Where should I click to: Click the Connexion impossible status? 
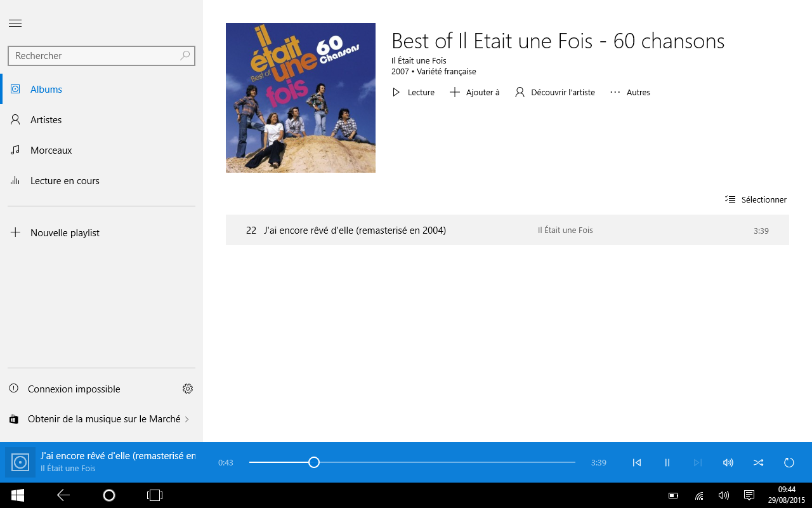click(x=74, y=389)
